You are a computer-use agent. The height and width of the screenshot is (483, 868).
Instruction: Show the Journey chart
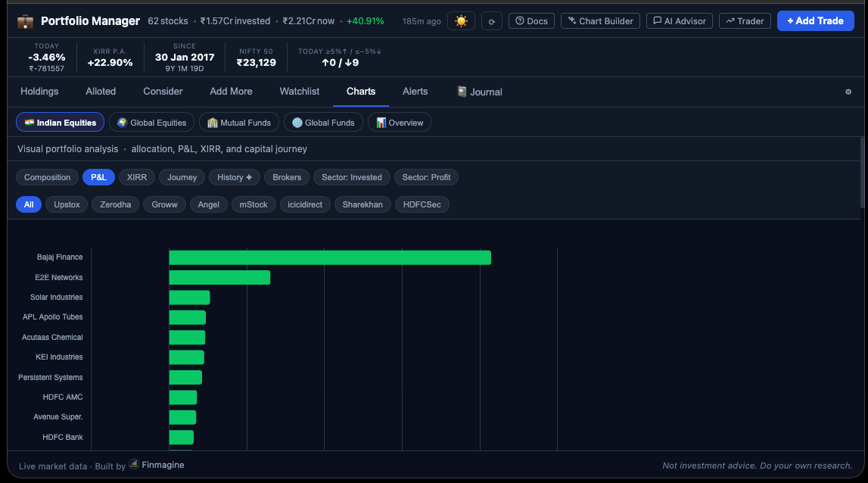tap(182, 177)
